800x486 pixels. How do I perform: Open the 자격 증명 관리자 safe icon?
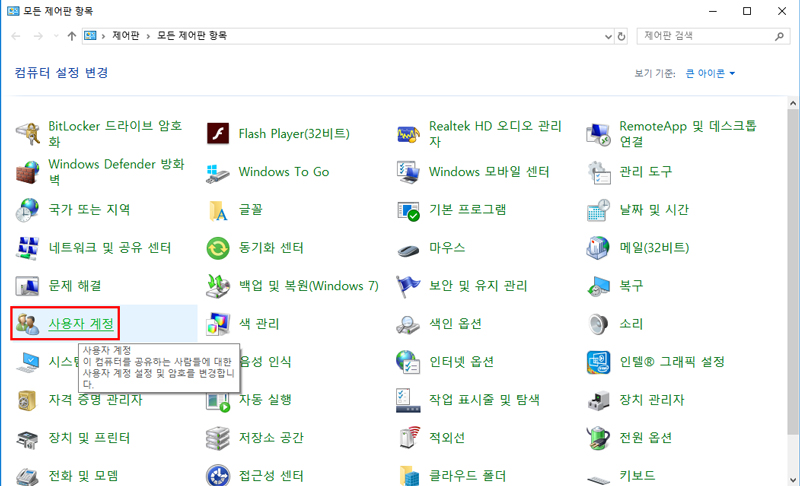27,400
